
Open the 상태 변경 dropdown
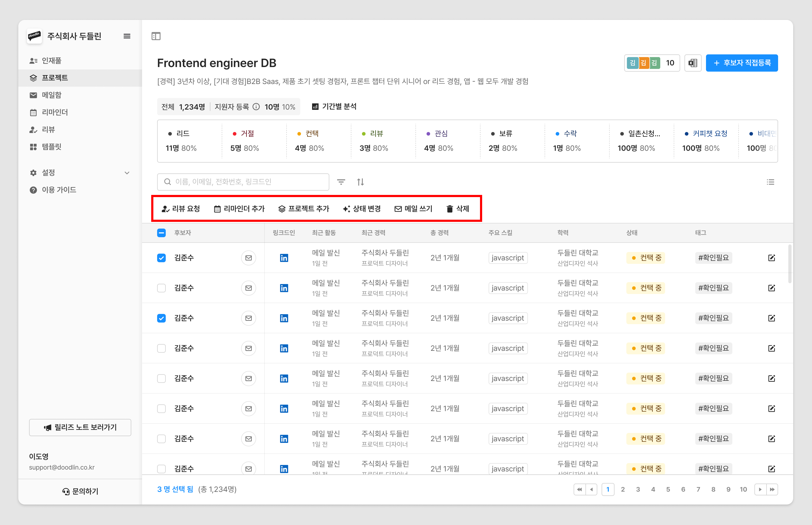362,209
